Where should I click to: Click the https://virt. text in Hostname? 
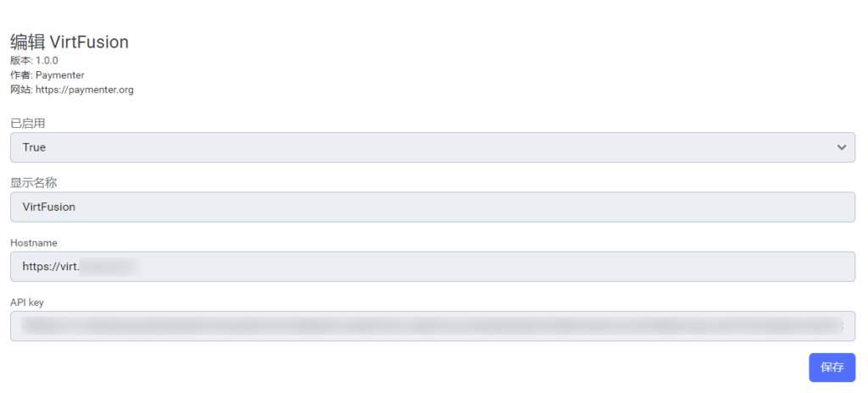51,267
